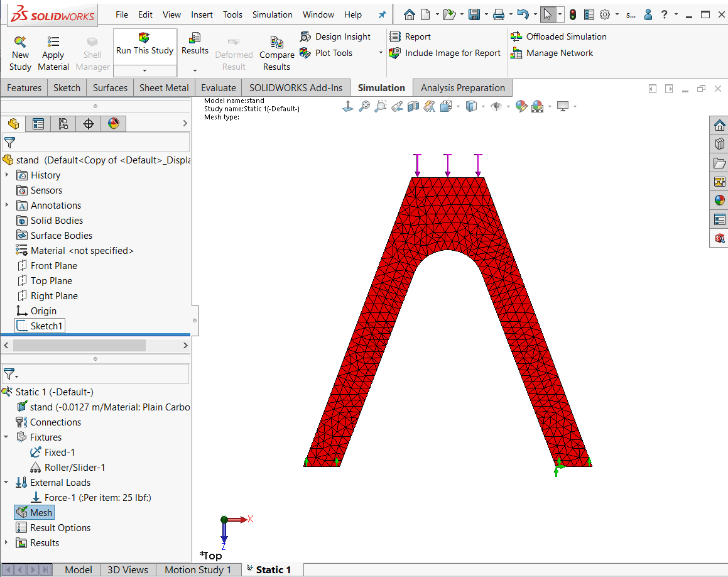Click the Run This Study button

[144, 44]
